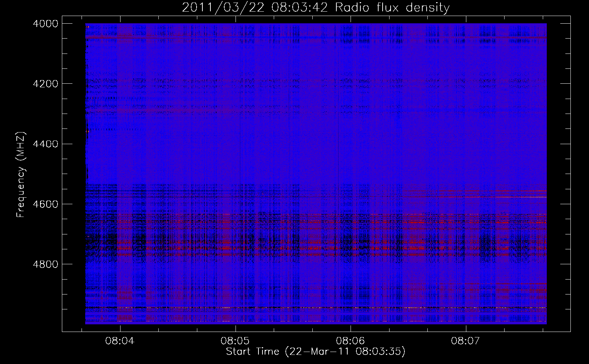Select the 4600 frequency tick label
Image resolution: width=589 pixels, height=364 pixels.
click(46, 204)
